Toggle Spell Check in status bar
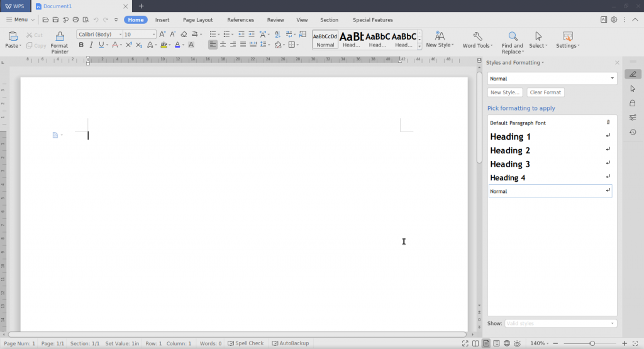 (x=246, y=343)
